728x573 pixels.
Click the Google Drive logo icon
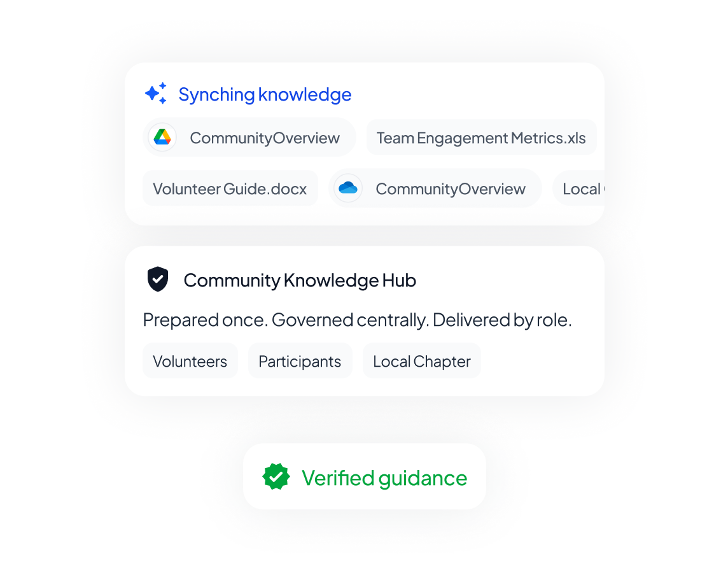[x=162, y=138]
